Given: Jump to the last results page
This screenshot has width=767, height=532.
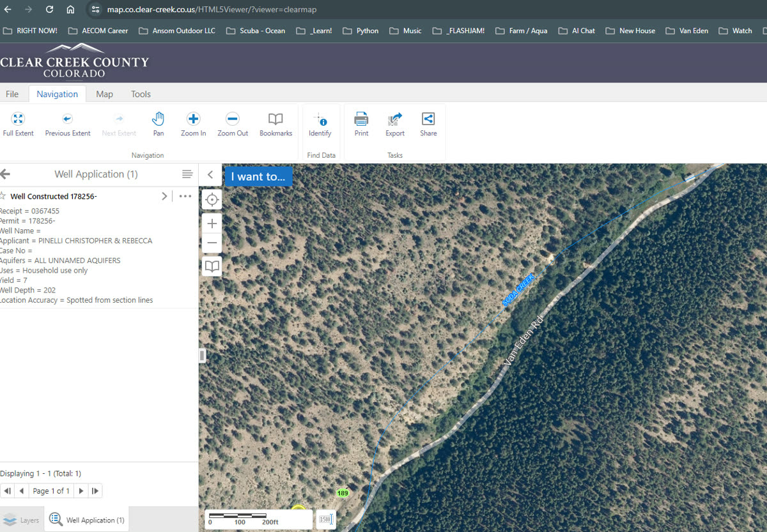Looking at the screenshot, I should (95, 491).
